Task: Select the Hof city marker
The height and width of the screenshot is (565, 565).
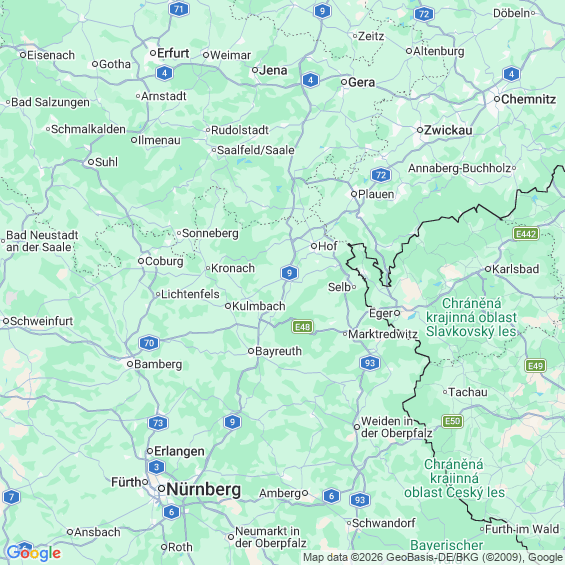Action: point(313,246)
